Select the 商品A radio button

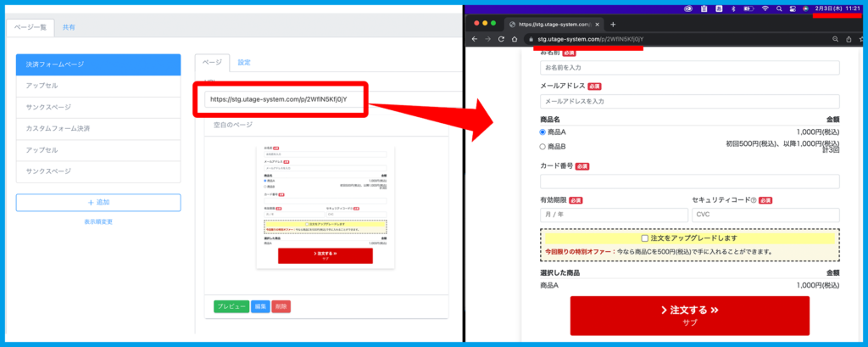[543, 132]
